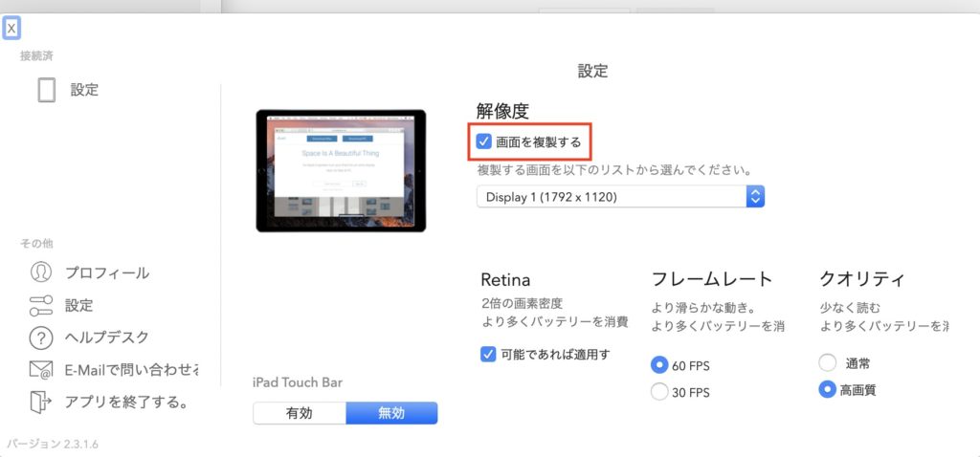Open E-Mailで問い合わせ contact item
This screenshot has width=980, height=457.
pos(132,370)
